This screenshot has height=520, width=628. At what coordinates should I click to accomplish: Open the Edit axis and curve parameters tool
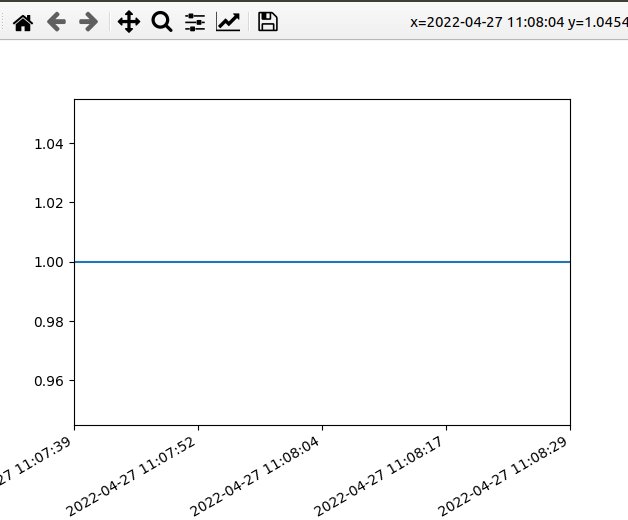click(228, 22)
